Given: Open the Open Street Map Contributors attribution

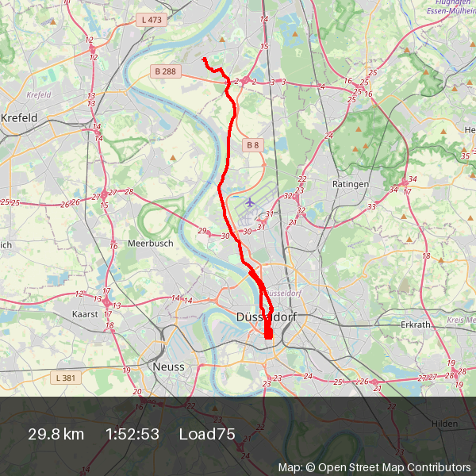Looking at the screenshot, I should (x=394, y=467).
